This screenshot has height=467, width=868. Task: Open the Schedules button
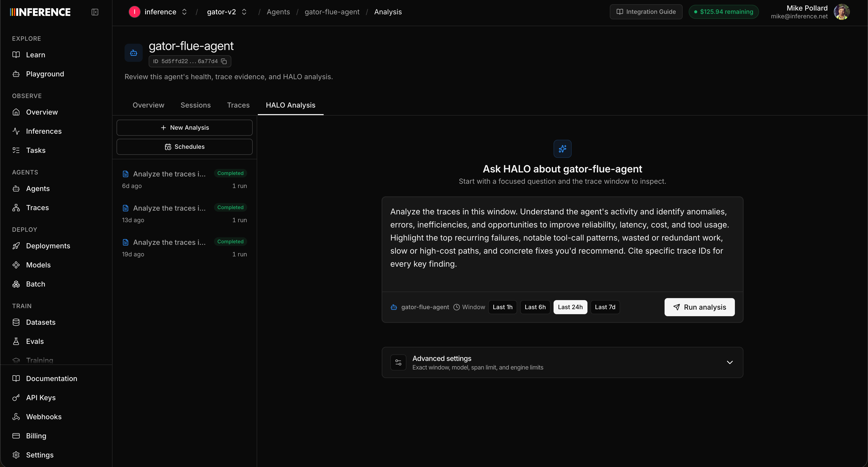click(184, 147)
